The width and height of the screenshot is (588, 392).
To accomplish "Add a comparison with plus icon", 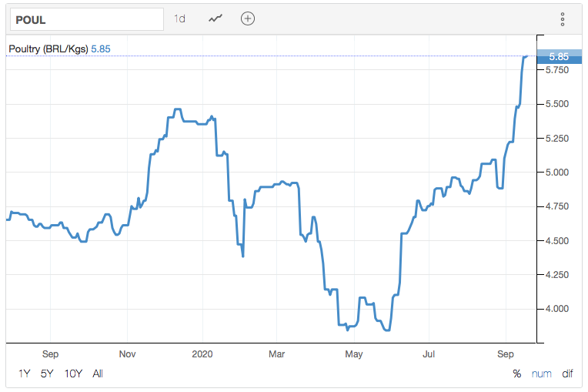I will (x=248, y=18).
